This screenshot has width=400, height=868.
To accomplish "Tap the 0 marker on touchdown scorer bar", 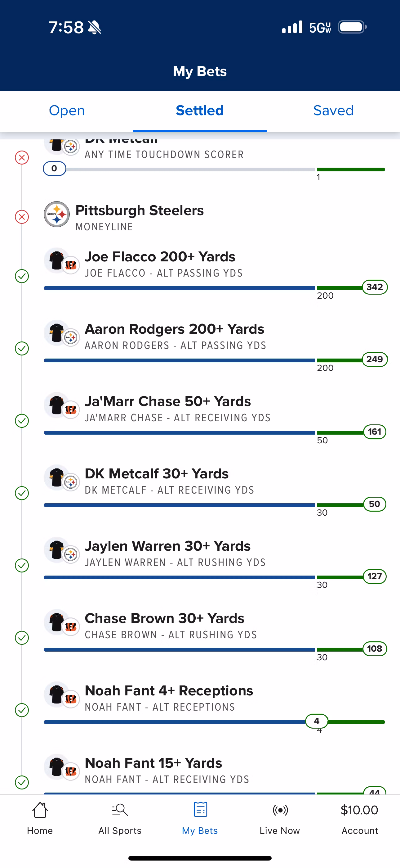I will [x=54, y=169].
